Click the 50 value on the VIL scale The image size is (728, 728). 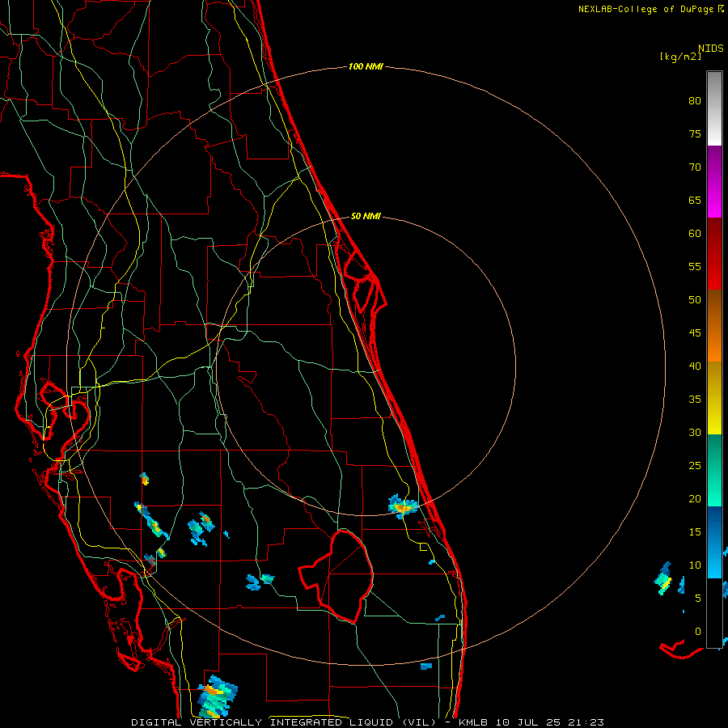tap(695, 299)
